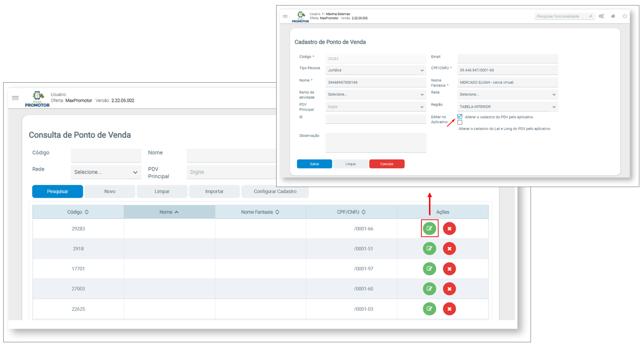Enable Alterar cadastro do Lat e Long checkbox

460,123
